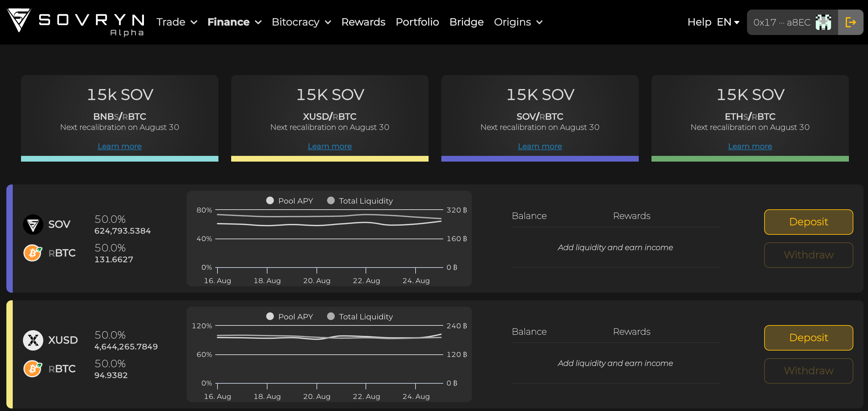Click SOV balance 624,793.5384

(123, 231)
